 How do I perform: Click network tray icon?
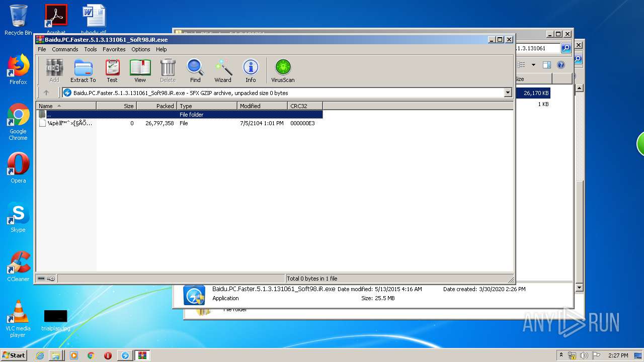pyautogui.click(x=572, y=355)
